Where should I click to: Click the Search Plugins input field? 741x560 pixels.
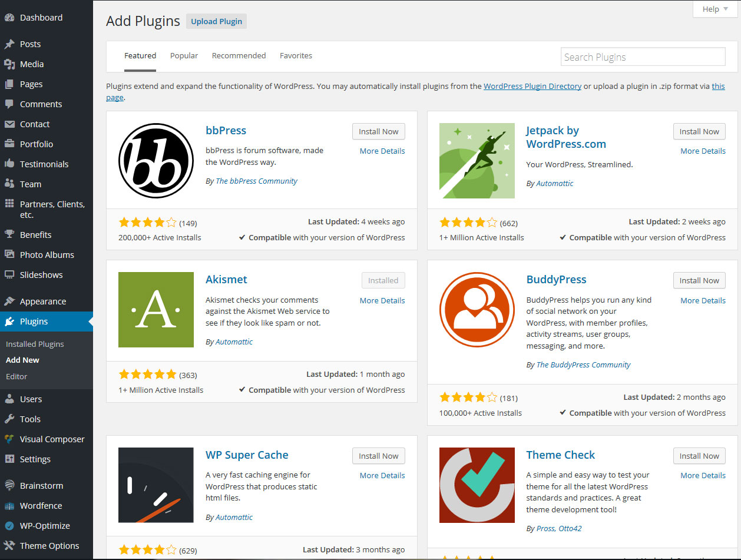pyautogui.click(x=643, y=57)
